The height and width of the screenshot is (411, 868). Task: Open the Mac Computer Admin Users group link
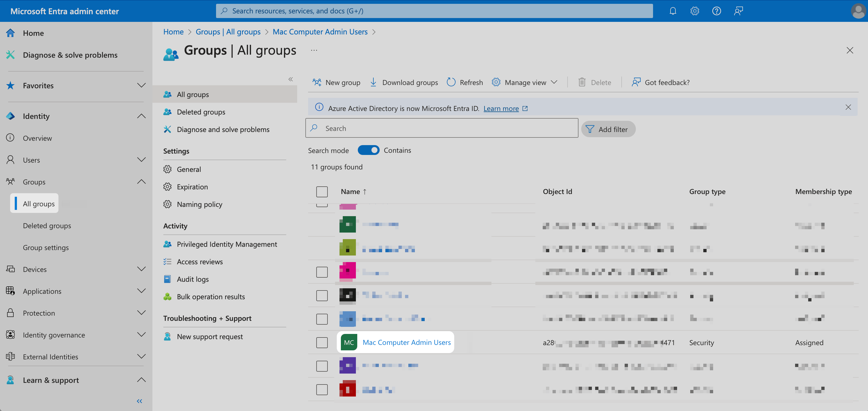click(406, 342)
